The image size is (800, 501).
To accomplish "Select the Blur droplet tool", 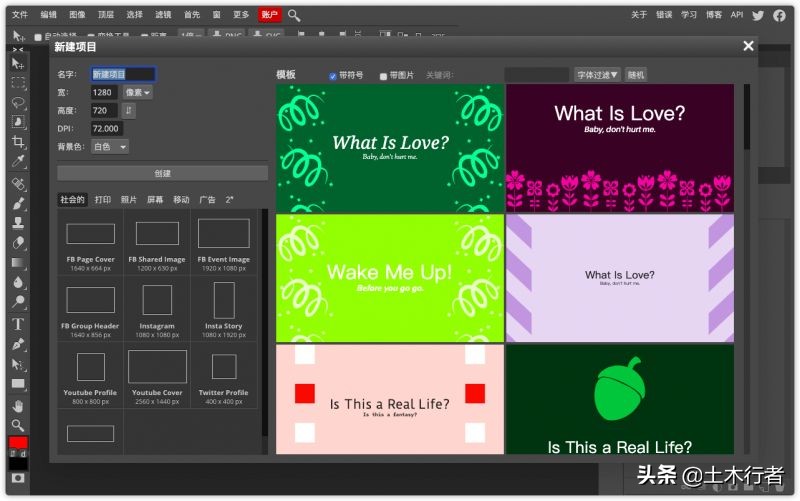I will click(x=18, y=282).
